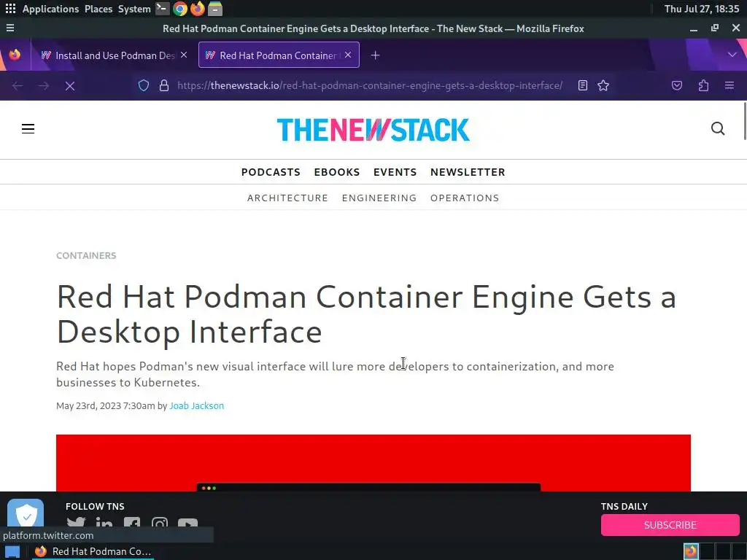Open the Applications grid icon
This screenshot has width=747, height=560.
pyautogui.click(x=10, y=9)
